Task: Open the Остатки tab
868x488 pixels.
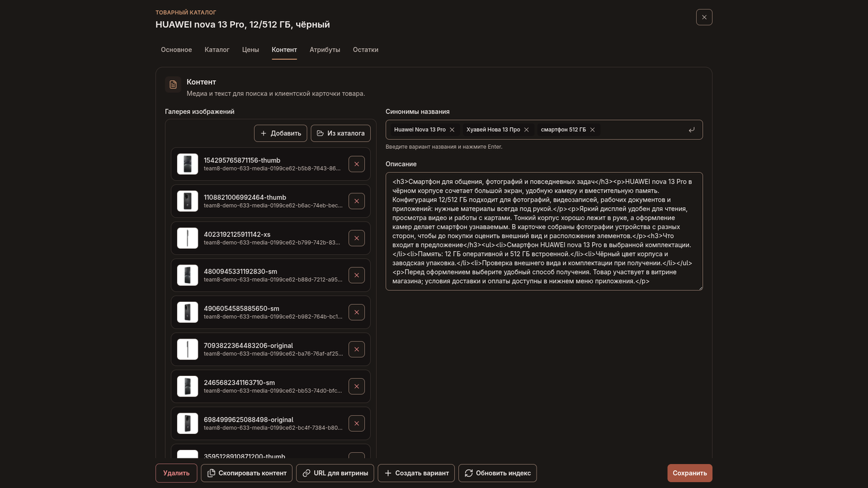Action: pos(366,49)
